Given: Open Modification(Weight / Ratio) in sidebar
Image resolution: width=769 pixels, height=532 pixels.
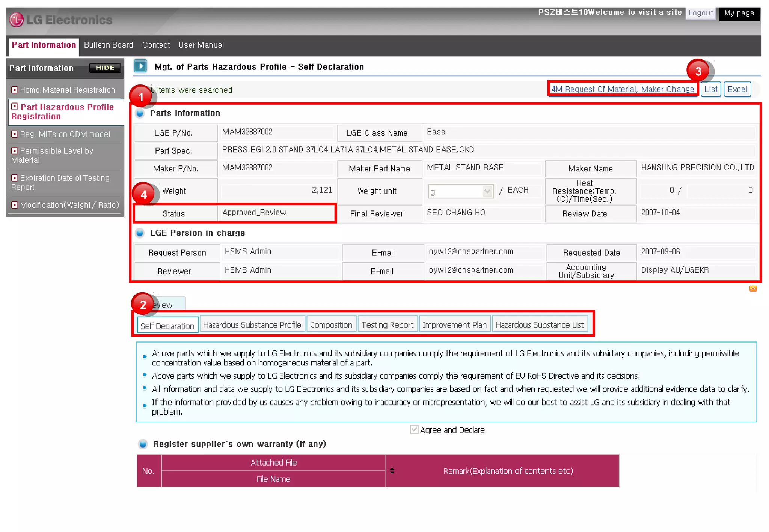Looking at the screenshot, I should click(69, 205).
